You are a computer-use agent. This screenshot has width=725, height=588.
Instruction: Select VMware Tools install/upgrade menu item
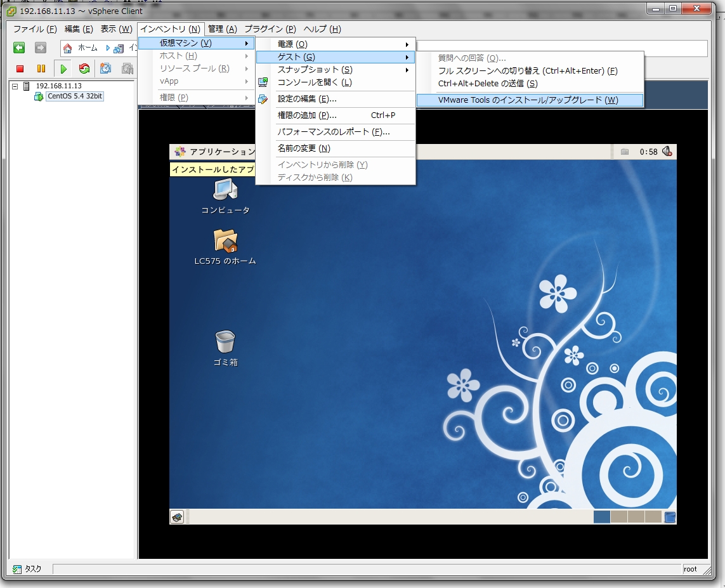point(530,100)
